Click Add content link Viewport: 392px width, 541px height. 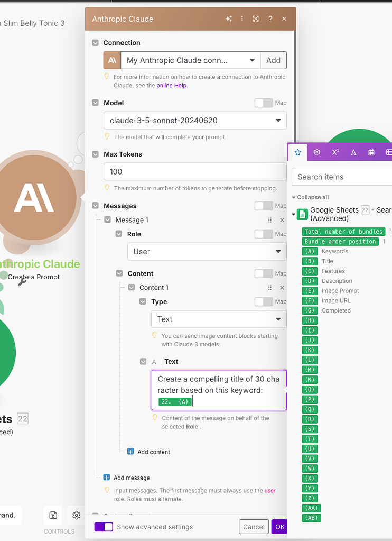[154, 452]
